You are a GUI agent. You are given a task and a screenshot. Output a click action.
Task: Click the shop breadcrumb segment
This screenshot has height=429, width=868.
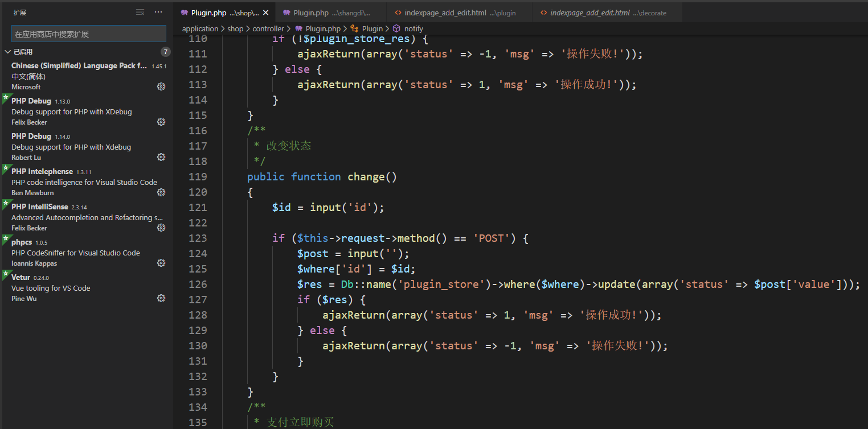tap(235, 28)
